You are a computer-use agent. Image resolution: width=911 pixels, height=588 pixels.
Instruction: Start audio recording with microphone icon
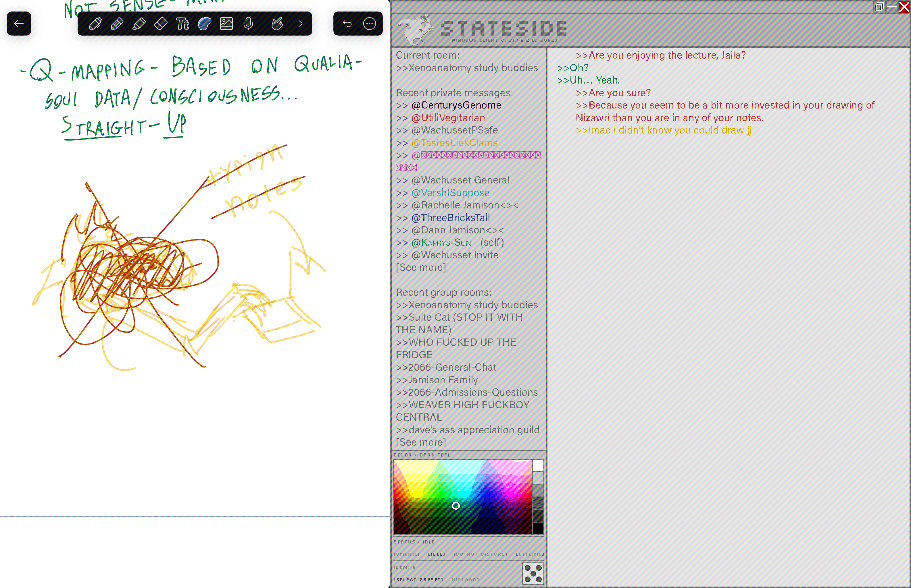tap(248, 24)
